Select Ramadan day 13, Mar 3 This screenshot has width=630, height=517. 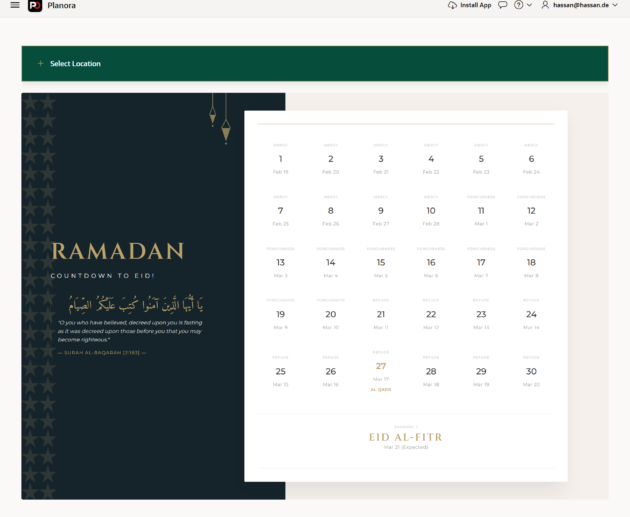coord(280,263)
